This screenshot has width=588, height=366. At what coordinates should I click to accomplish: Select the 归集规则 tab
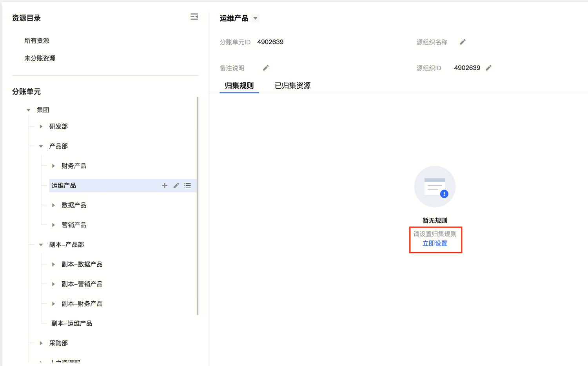[239, 86]
